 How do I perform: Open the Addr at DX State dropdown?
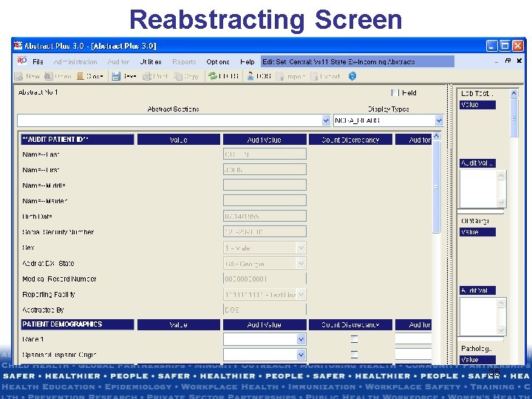(x=301, y=263)
